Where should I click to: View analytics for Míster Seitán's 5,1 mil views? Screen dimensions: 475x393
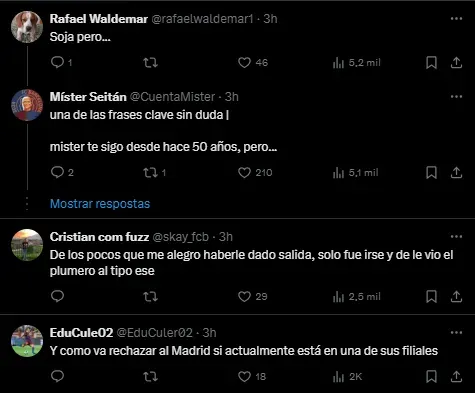click(x=355, y=173)
